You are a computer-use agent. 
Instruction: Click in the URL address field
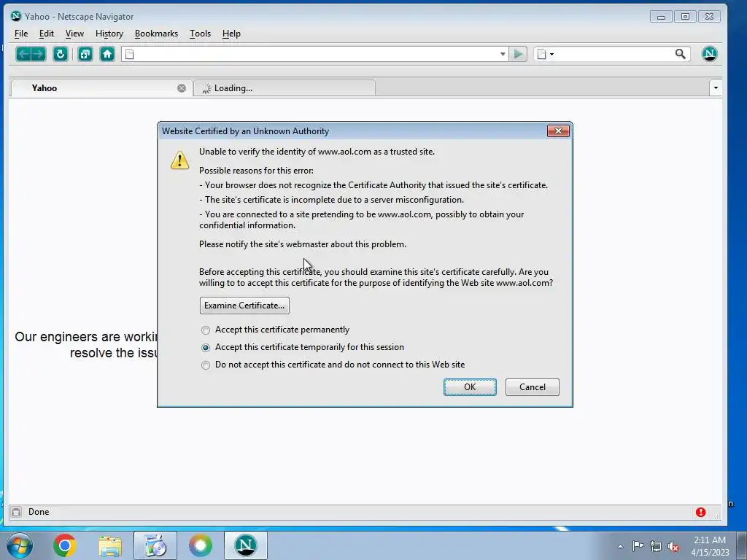314,54
